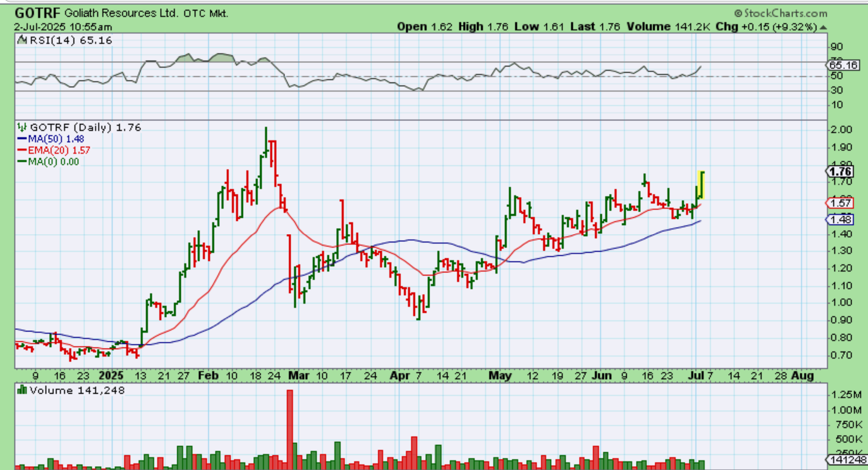Click the copyright symbol before StockCharts.com

(738, 13)
